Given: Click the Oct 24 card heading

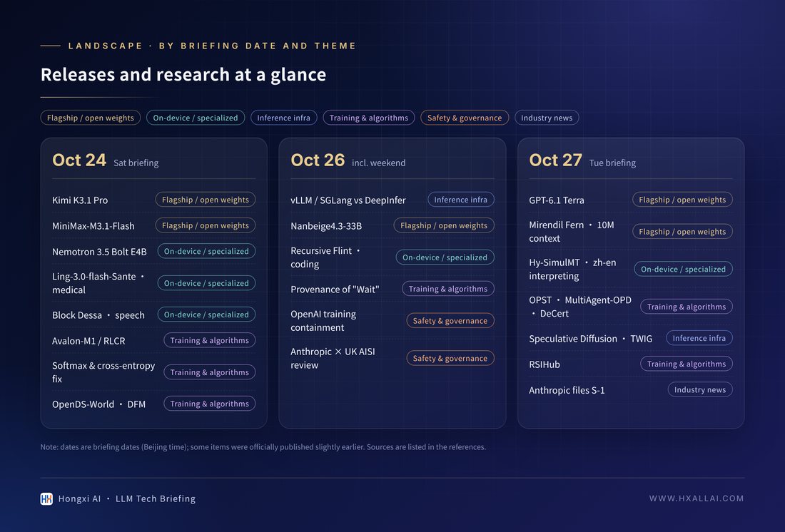Looking at the screenshot, I should tap(79, 160).
